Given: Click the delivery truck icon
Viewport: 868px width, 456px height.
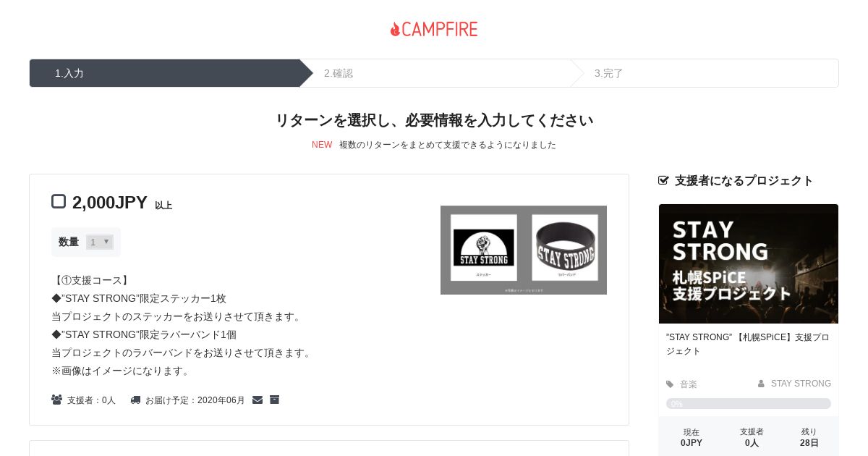Looking at the screenshot, I should [x=135, y=400].
